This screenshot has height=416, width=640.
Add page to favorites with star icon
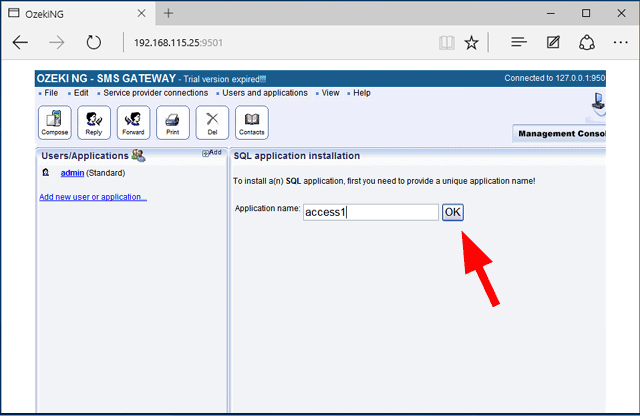click(x=472, y=43)
